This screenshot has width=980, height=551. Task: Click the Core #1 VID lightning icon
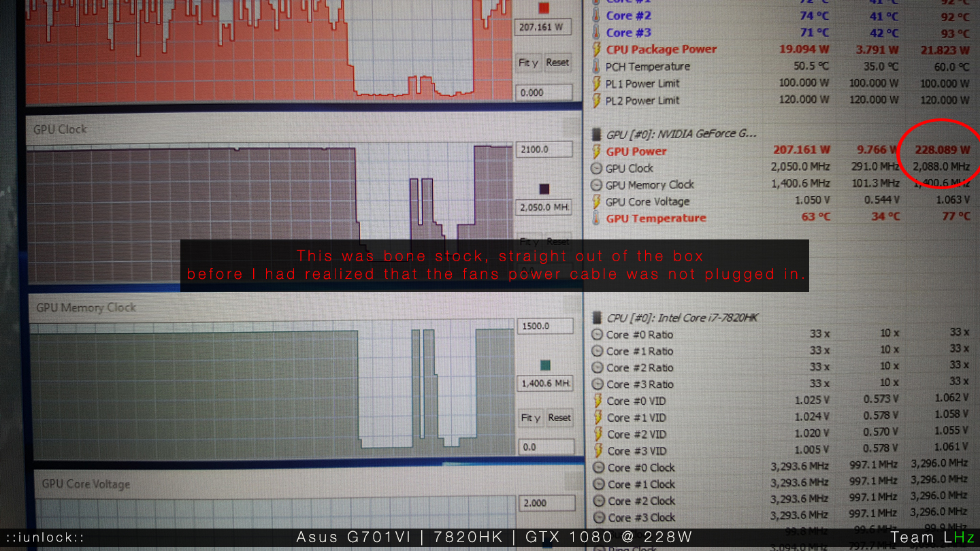click(598, 418)
